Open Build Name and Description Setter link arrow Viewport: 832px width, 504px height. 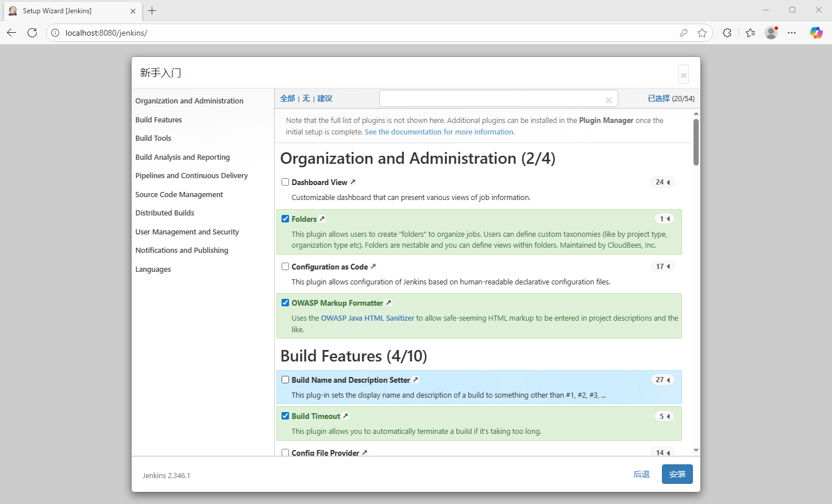coord(415,380)
